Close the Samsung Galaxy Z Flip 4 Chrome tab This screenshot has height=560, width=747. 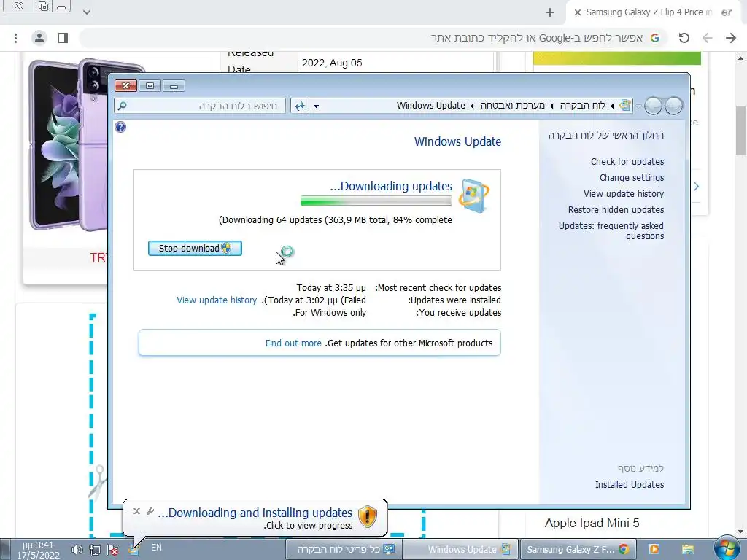tap(578, 12)
